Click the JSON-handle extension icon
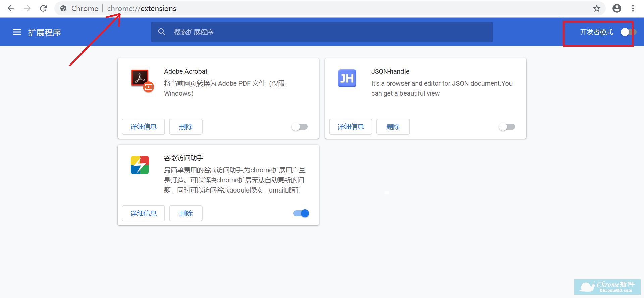Image resolution: width=644 pixels, height=298 pixels. 347,78
